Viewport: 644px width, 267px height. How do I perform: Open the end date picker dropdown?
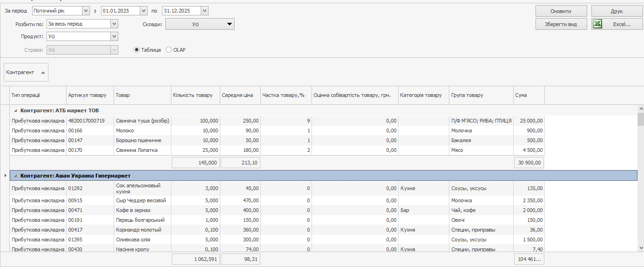tap(205, 11)
